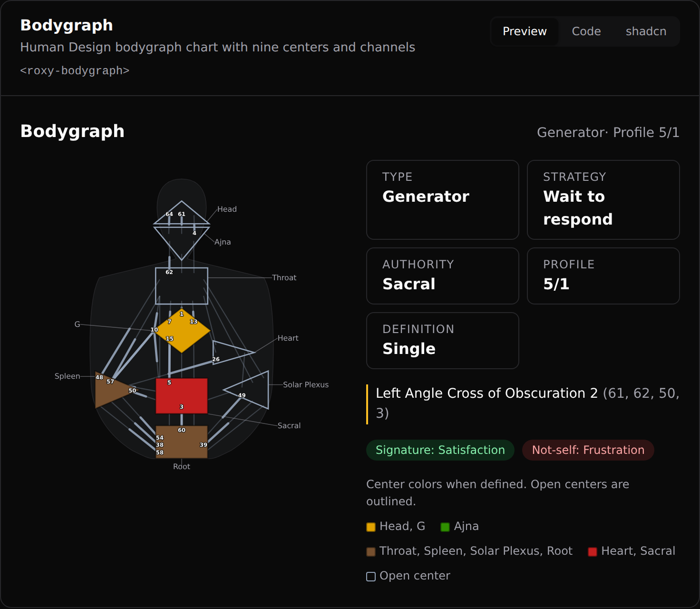Viewport: 700px width, 609px height.
Task: Click the Solar Plexus center triangle
Action: pyautogui.click(x=252, y=390)
